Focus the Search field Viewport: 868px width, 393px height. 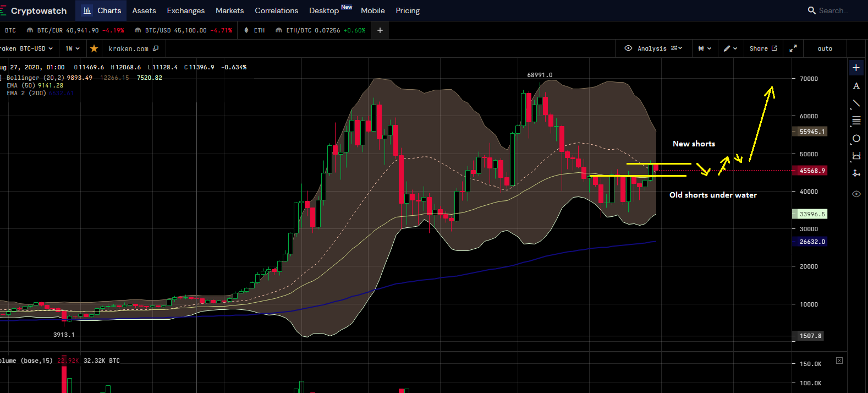pyautogui.click(x=833, y=10)
